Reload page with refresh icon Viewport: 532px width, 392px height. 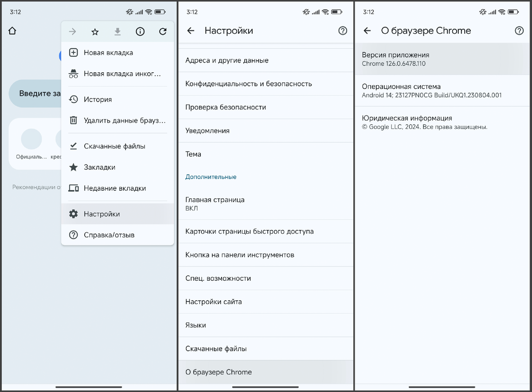point(163,31)
